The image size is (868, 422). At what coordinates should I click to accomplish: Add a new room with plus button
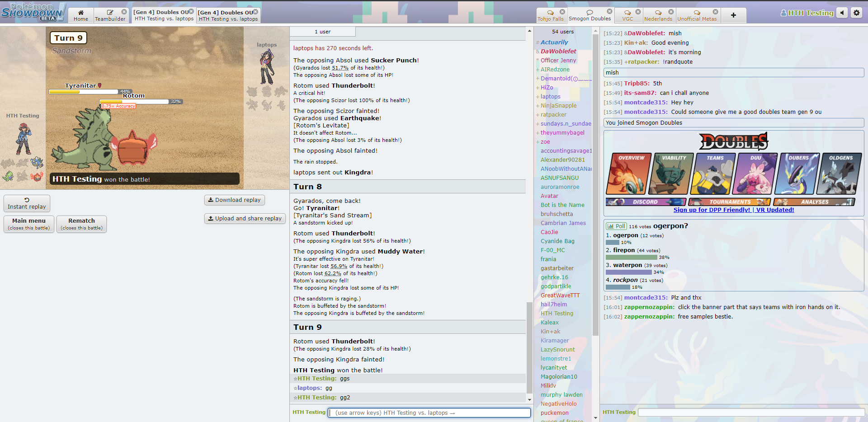pyautogui.click(x=733, y=15)
